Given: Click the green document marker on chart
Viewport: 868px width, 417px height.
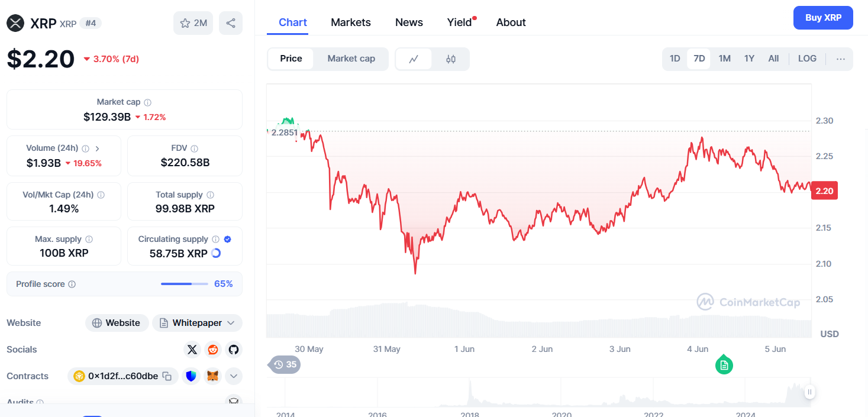Looking at the screenshot, I should click(724, 366).
